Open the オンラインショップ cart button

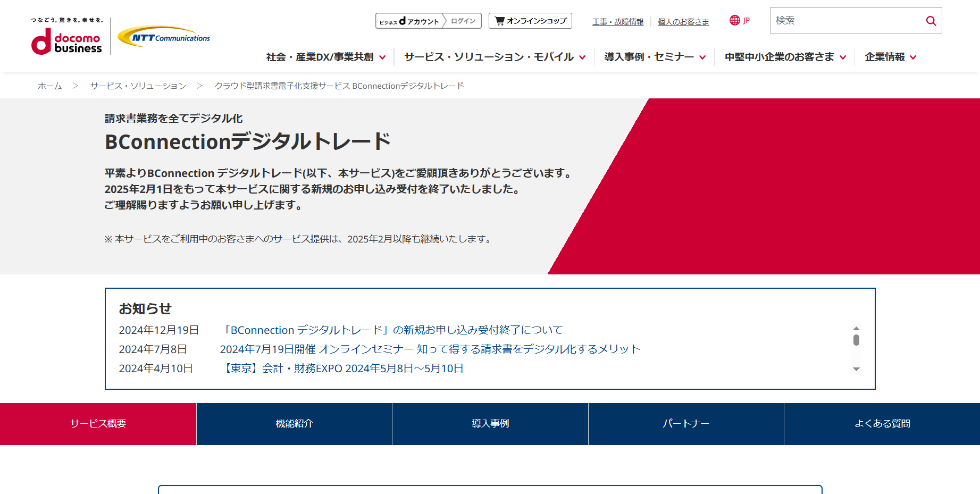(530, 21)
